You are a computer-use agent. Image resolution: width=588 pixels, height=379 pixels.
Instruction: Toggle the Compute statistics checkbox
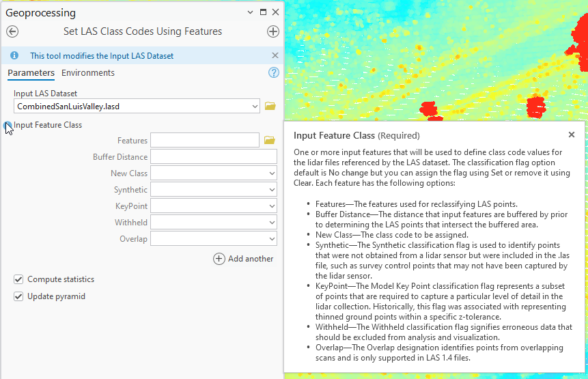(18, 279)
